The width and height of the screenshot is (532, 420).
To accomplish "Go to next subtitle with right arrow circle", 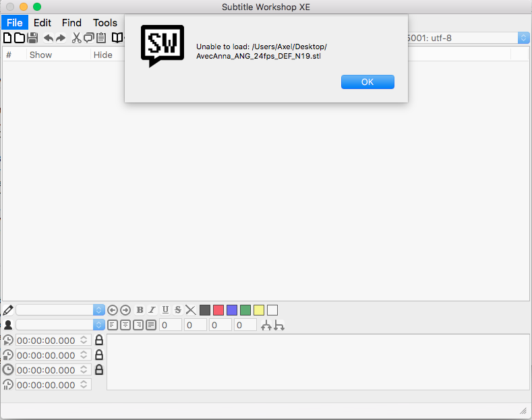I will [x=125, y=310].
